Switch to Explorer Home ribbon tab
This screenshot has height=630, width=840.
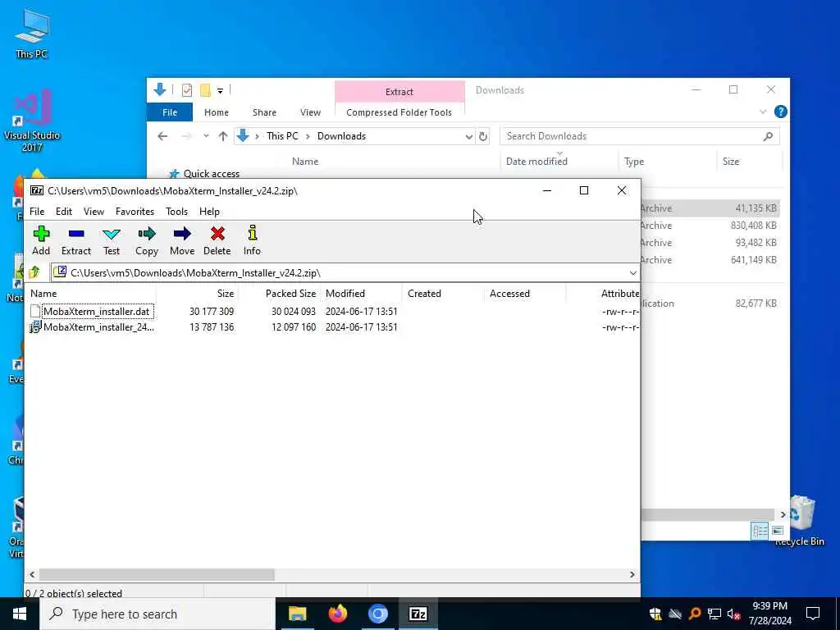click(x=217, y=112)
